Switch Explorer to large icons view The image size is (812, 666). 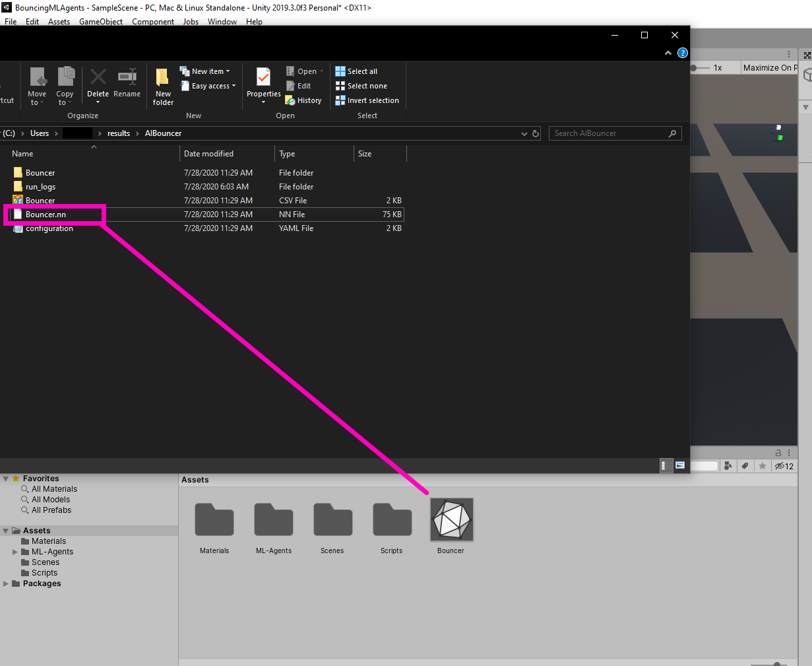[680, 465]
